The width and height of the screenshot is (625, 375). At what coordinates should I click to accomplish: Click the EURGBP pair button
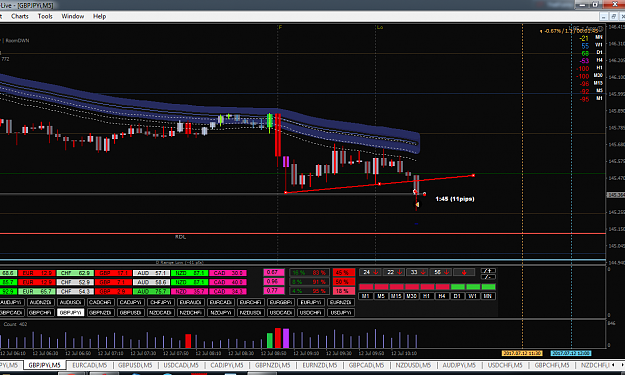[281, 302]
